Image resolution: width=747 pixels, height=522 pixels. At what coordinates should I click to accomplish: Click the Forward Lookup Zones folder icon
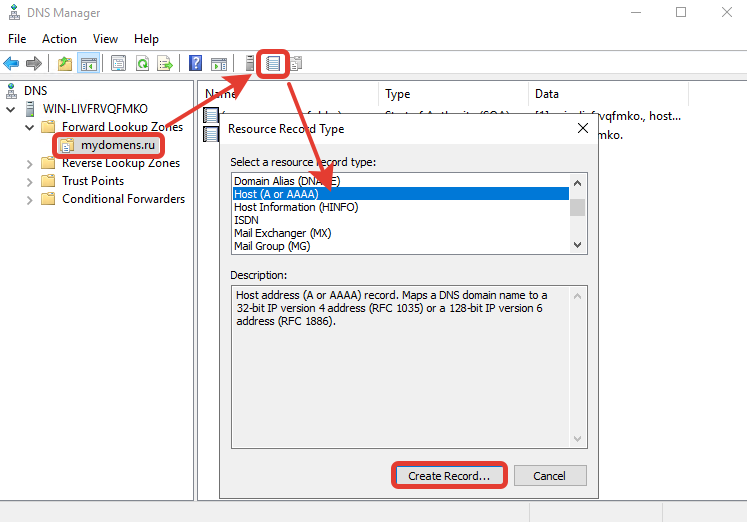[x=48, y=127]
